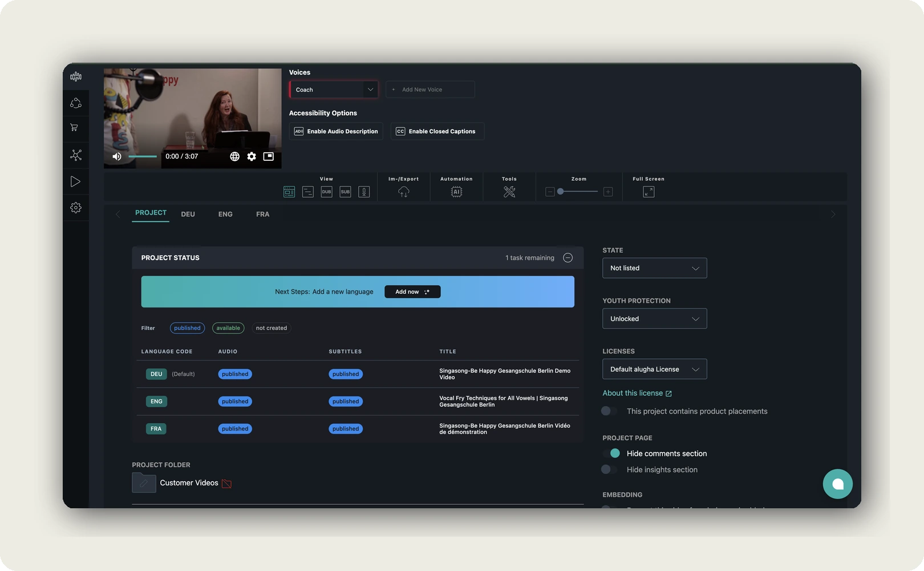924x571 pixels.
Task: Go to the next language tabs with the right arrow
Action: [x=833, y=214]
